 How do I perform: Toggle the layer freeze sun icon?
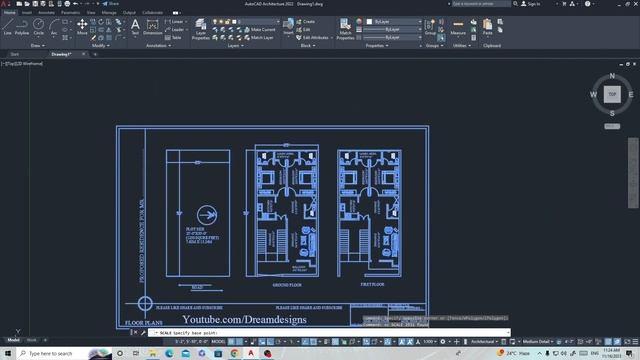pyautogui.click(x=221, y=22)
